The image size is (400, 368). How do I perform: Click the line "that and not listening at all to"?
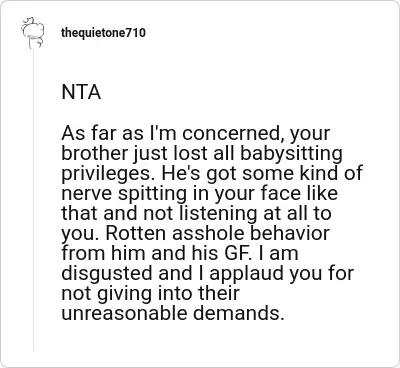point(196,214)
